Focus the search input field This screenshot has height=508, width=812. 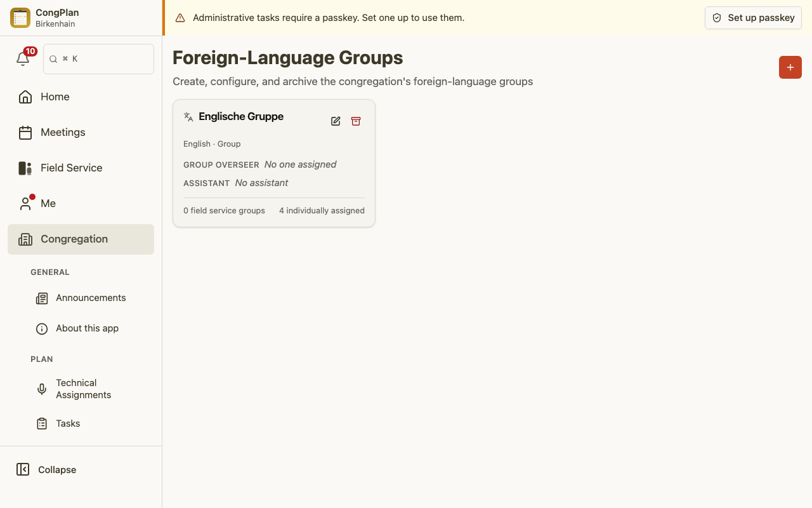98,59
